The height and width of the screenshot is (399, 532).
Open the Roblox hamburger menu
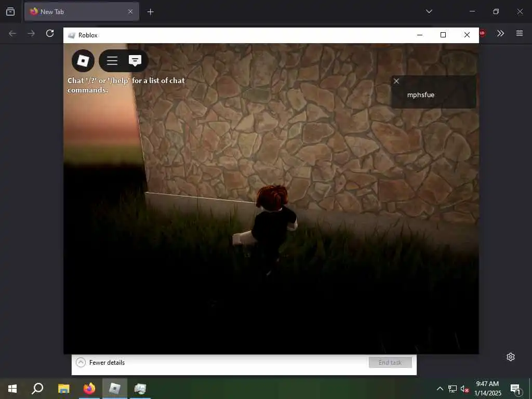[112, 61]
